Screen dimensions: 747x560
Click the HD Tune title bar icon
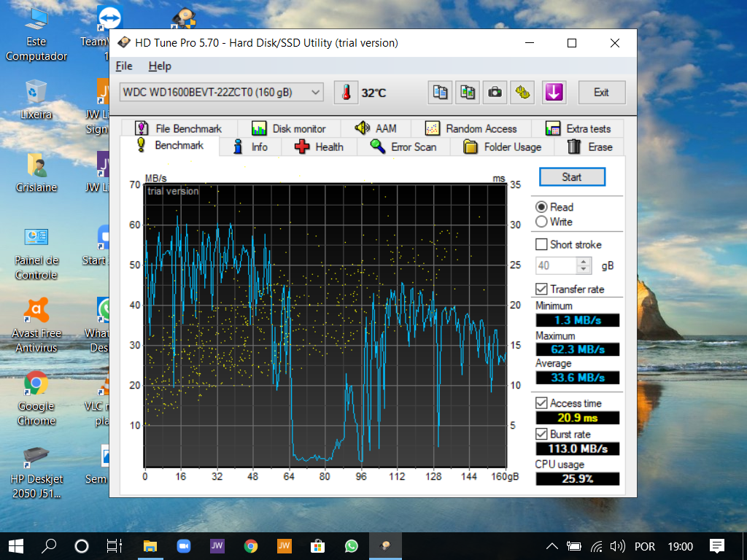[x=124, y=43]
